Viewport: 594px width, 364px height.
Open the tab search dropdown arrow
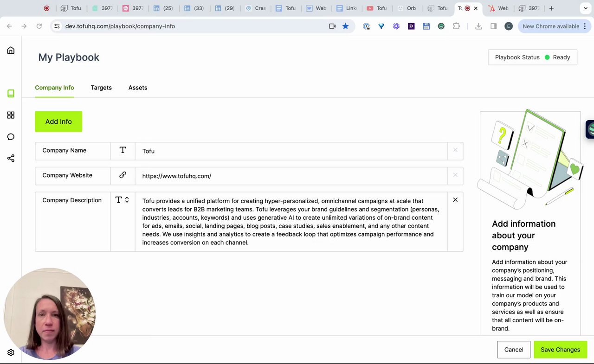pyautogui.click(x=586, y=8)
